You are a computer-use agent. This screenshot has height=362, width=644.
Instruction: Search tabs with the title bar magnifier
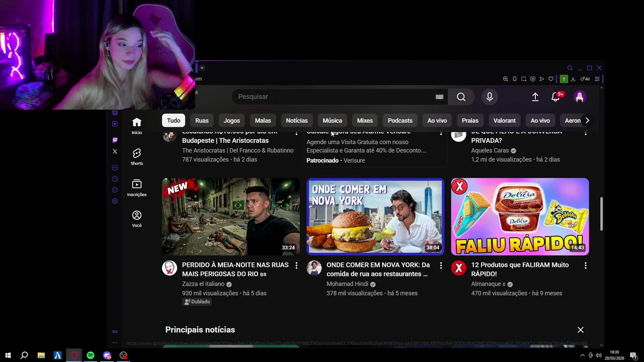[x=570, y=68]
